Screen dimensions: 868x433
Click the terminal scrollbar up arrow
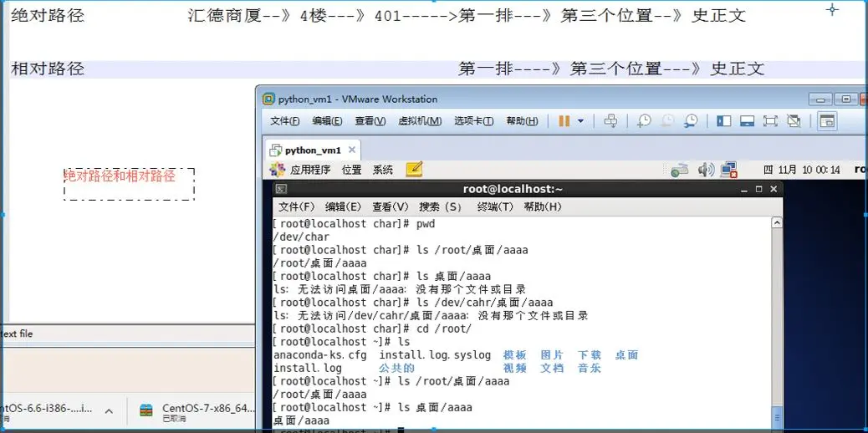point(777,222)
